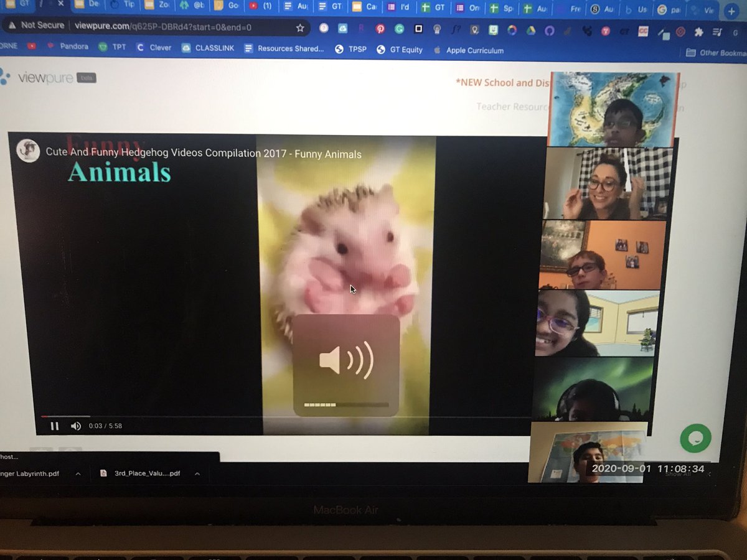
Task: Click the video title 'Cute And Funny Hedgehog Videos'
Action: coord(204,154)
